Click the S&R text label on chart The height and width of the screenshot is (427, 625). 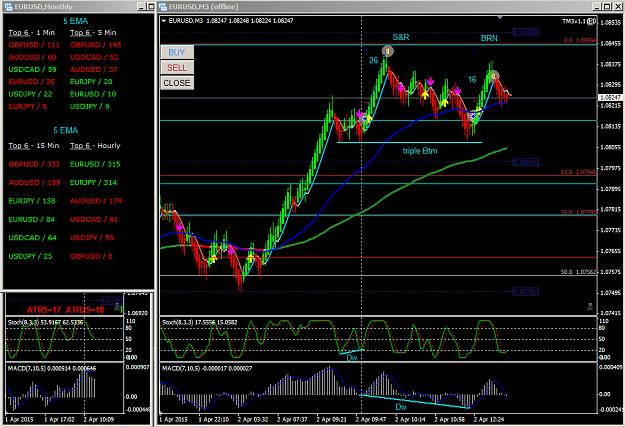401,37
